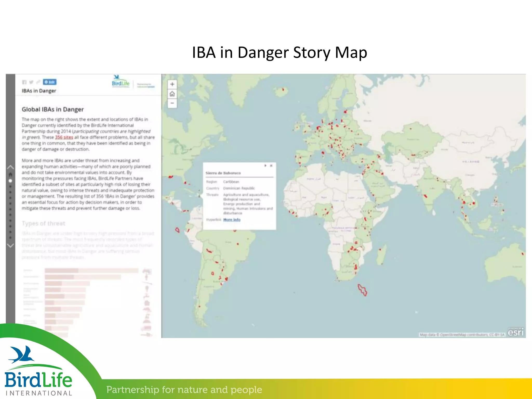Go to previous section with the up chevron
This screenshot has width=532, height=399.
[x=10, y=167]
